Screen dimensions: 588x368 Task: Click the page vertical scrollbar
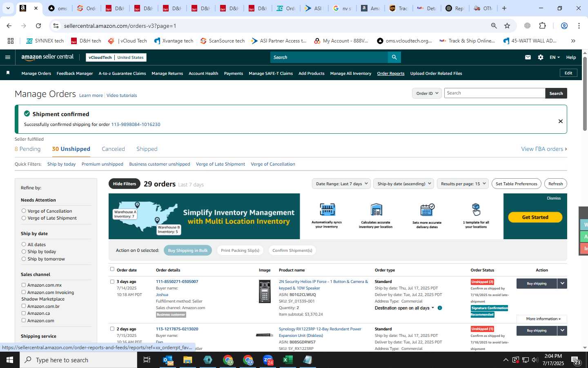pyautogui.click(x=585, y=94)
